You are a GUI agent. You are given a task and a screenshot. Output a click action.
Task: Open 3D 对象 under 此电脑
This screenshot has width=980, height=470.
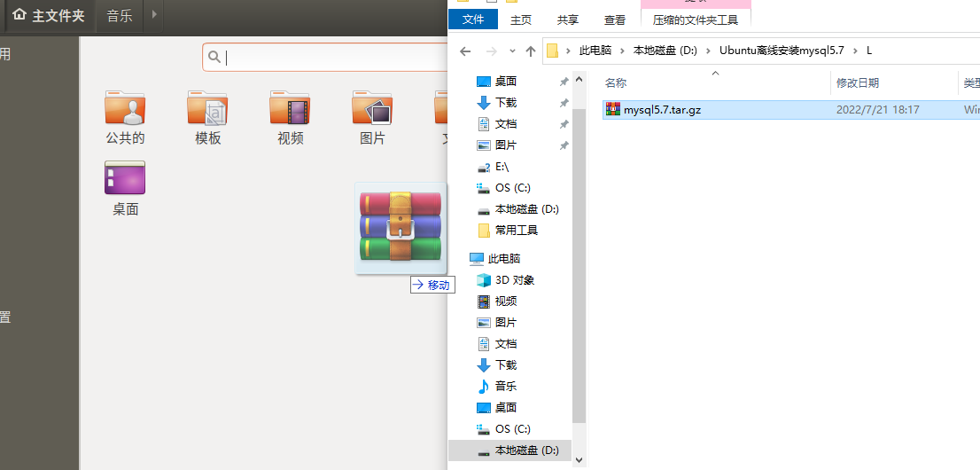[515, 279]
